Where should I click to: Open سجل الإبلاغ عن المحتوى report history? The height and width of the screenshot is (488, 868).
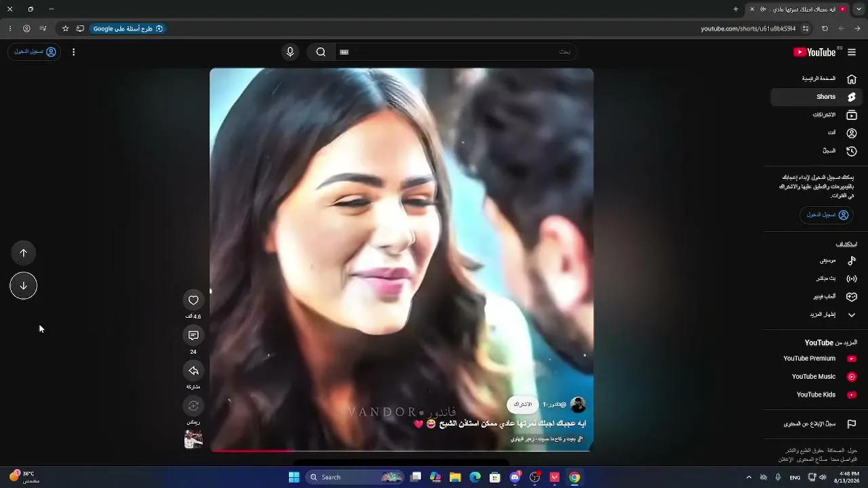816,424
